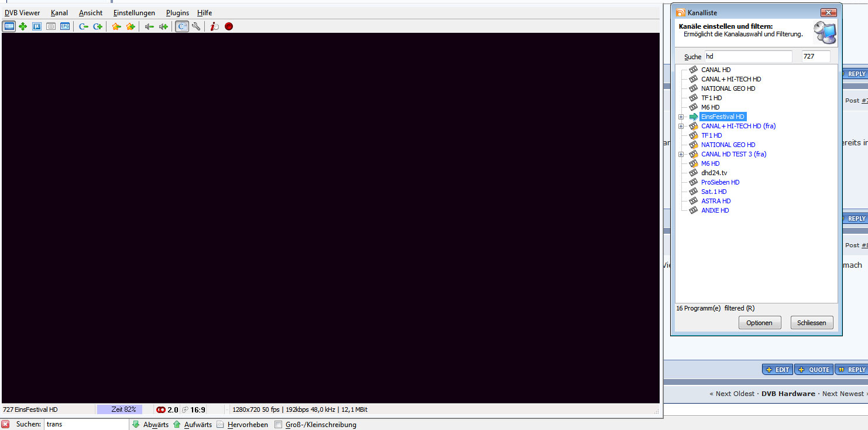Switch to next channel (C plus icon)
The height and width of the screenshot is (430, 868).
coord(98,26)
